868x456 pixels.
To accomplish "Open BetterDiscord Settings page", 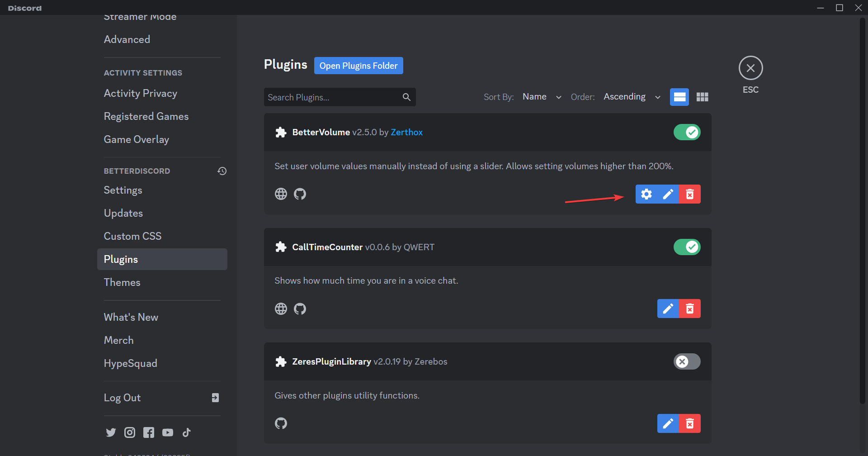I will click(x=162, y=190).
